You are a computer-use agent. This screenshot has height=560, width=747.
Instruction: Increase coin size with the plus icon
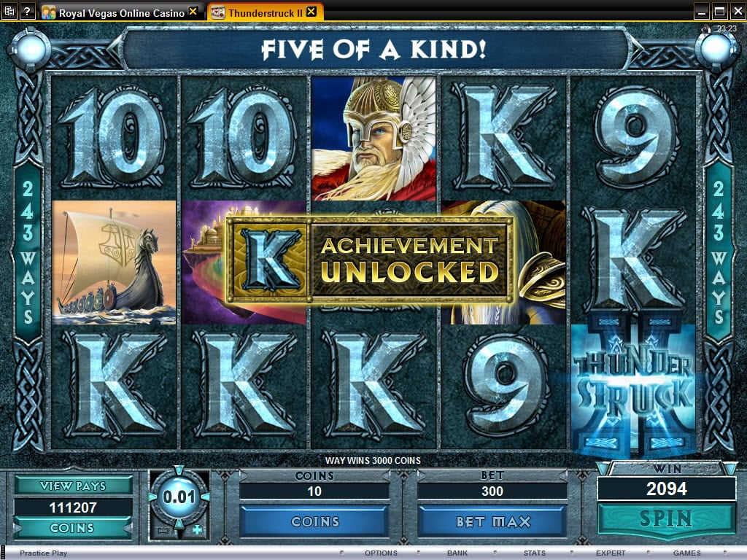tap(197, 529)
